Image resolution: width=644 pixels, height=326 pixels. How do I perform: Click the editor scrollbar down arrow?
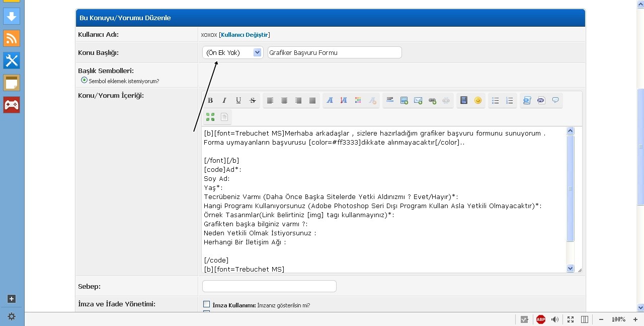[570, 269]
